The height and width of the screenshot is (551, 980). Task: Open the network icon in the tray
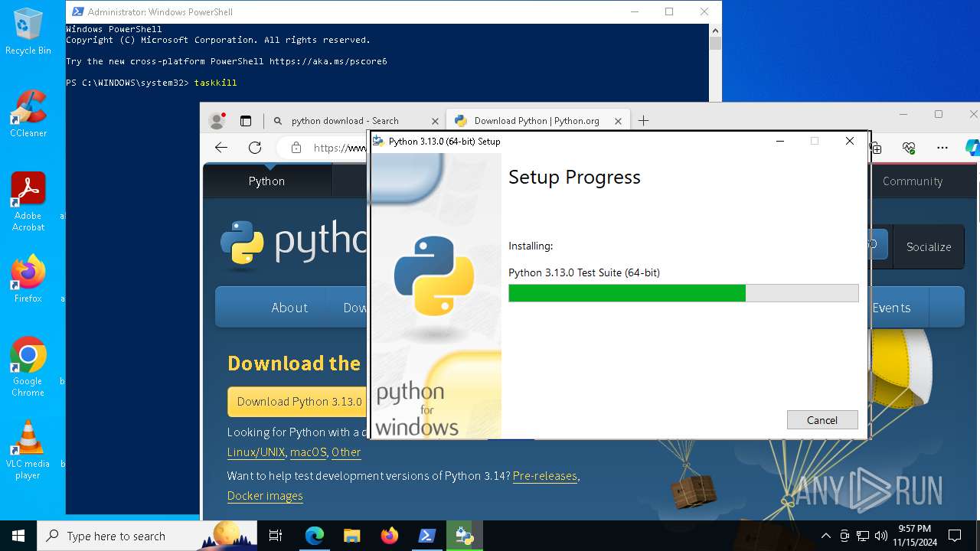863,536
